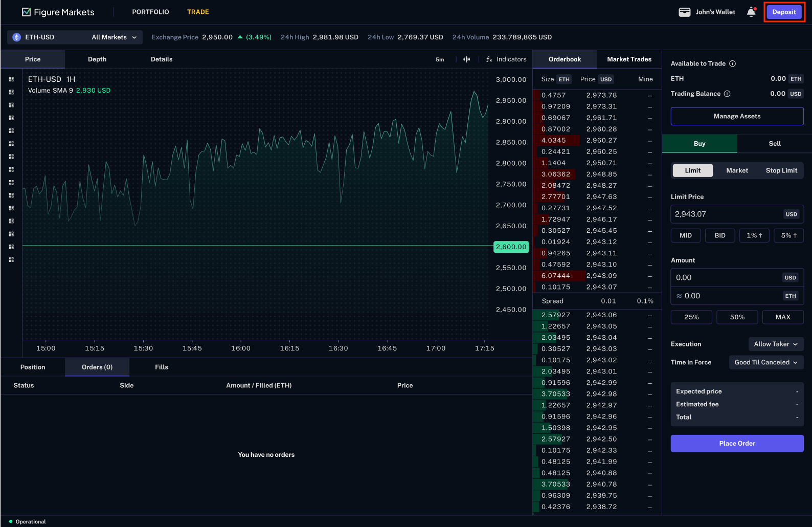Click the USD badge next to Trading Balance value
Viewport: 812px width, 527px height.
tap(796, 94)
